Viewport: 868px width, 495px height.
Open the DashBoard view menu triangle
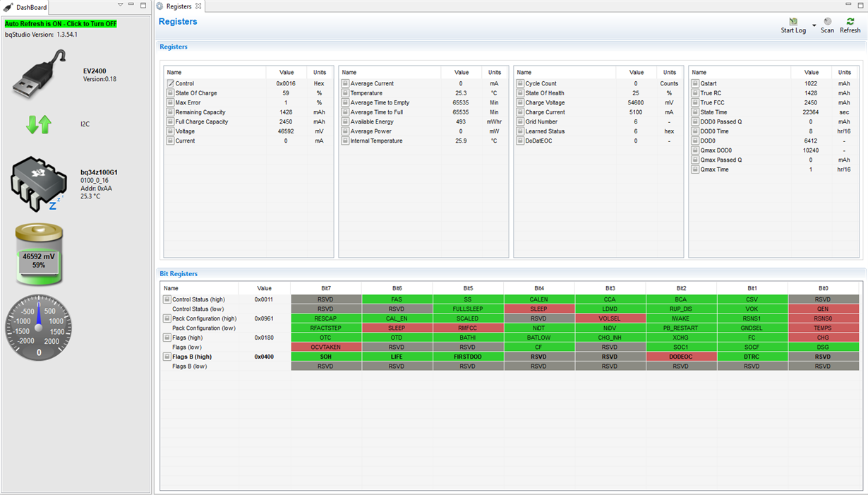120,6
